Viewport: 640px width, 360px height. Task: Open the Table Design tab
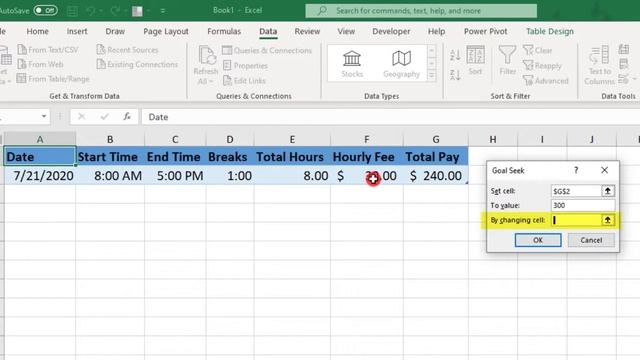pyautogui.click(x=549, y=31)
